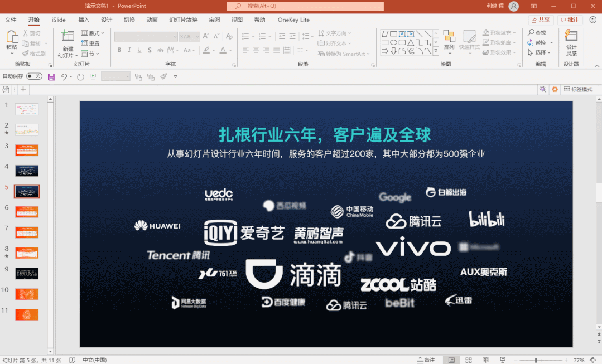Toggle Bold formatting
The width and height of the screenshot is (602, 364).
click(x=119, y=50)
